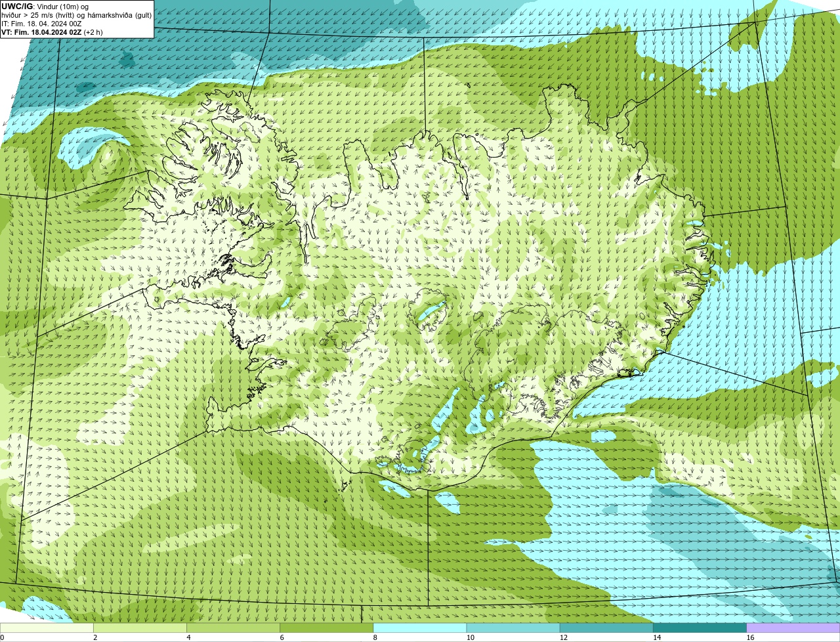Click the legend scale label "14"
This screenshot has height=642, width=840.
point(656,637)
